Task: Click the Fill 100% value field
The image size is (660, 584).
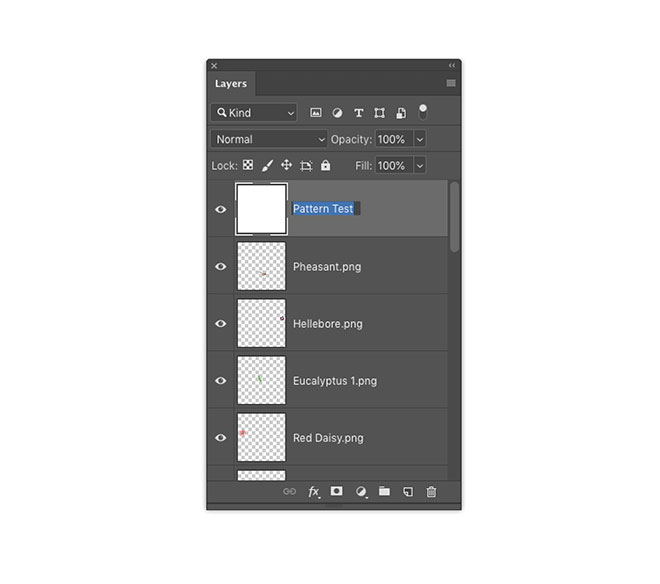Action: 394,165
